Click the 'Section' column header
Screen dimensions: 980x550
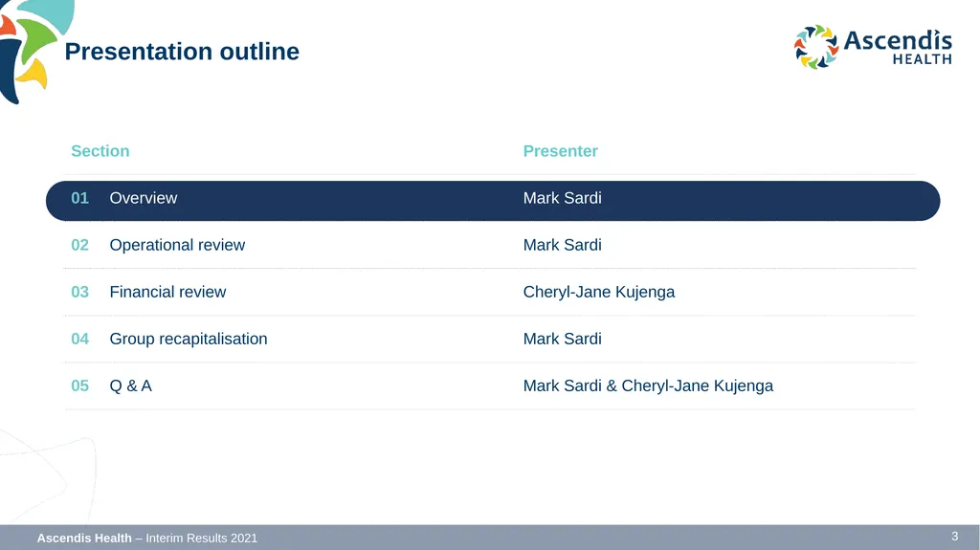pyautogui.click(x=100, y=151)
